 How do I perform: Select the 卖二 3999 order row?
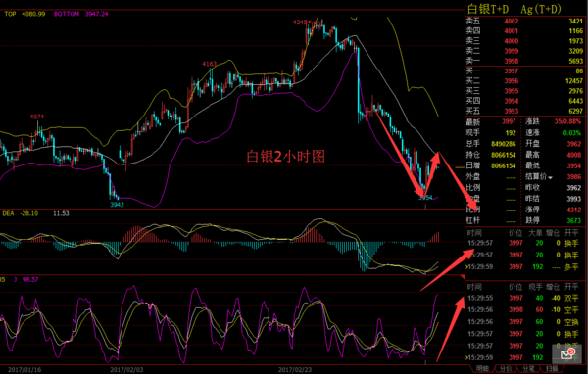coord(524,51)
